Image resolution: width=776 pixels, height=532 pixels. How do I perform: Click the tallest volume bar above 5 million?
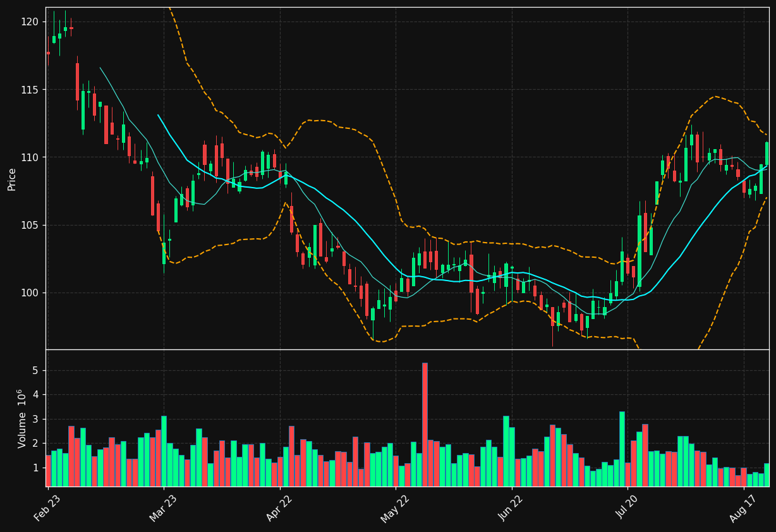click(x=425, y=425)
